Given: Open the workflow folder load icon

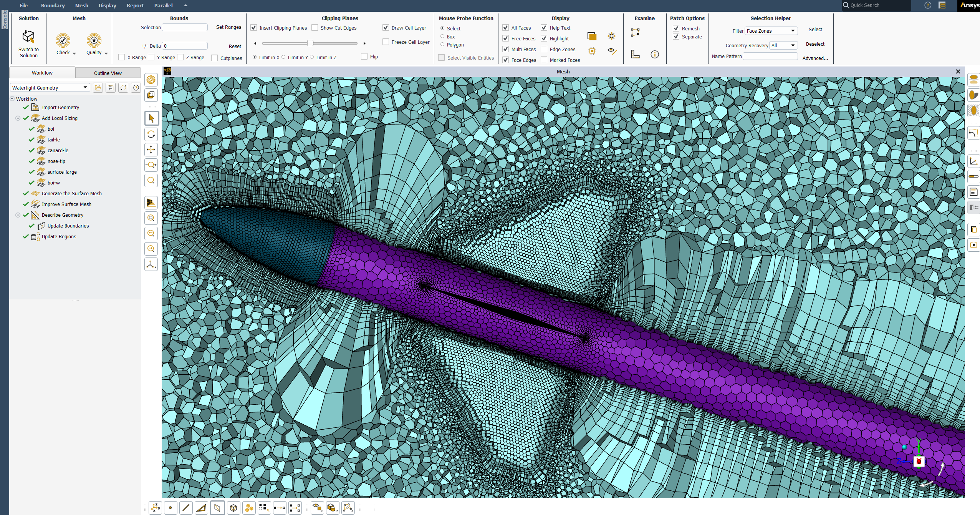Looking at the screenshot, I should coord(98,88).
